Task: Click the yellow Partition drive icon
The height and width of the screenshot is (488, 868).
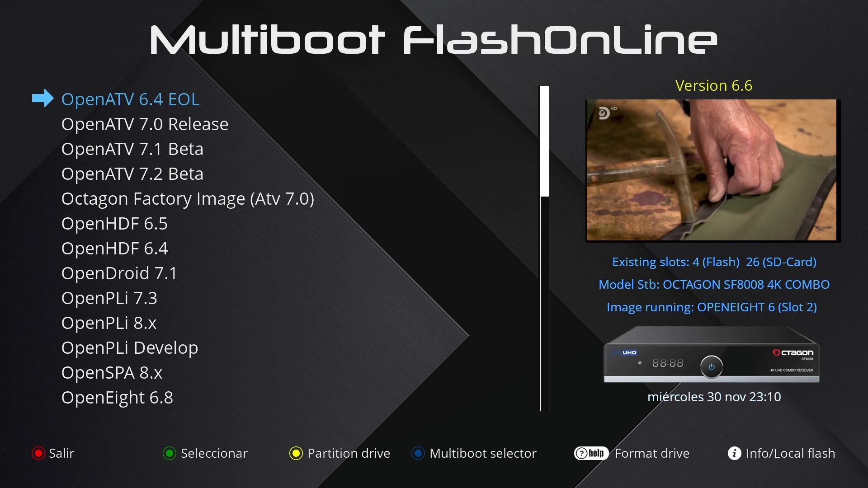Action: [296, 453]
